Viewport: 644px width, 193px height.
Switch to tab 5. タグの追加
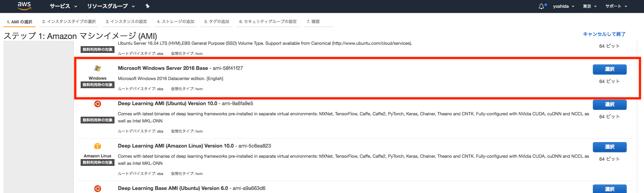(217, 22)
